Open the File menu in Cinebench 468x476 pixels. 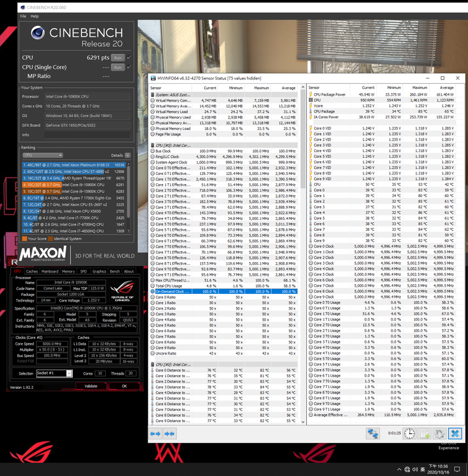point(23,16)
